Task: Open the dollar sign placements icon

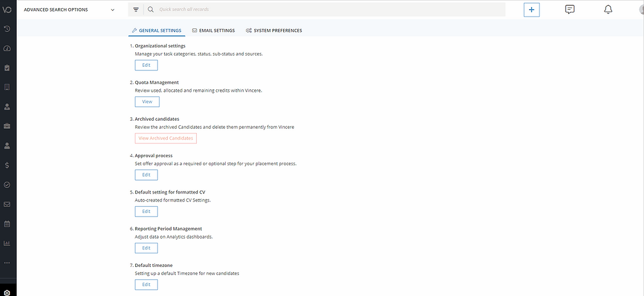Action: tap(7, 165)
